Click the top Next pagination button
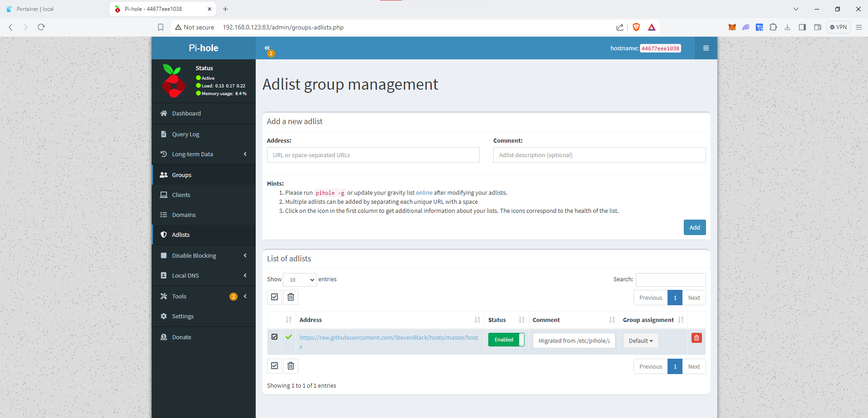 (x=694, y=298)
